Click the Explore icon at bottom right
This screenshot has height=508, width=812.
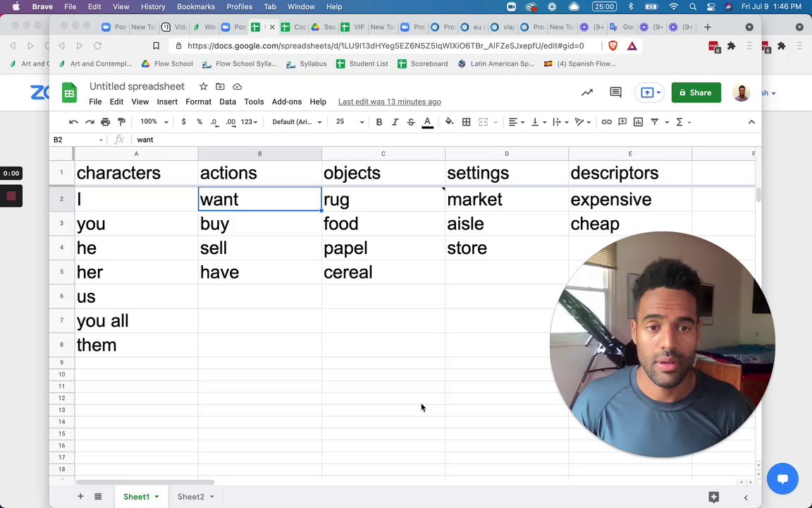[713, 497]
